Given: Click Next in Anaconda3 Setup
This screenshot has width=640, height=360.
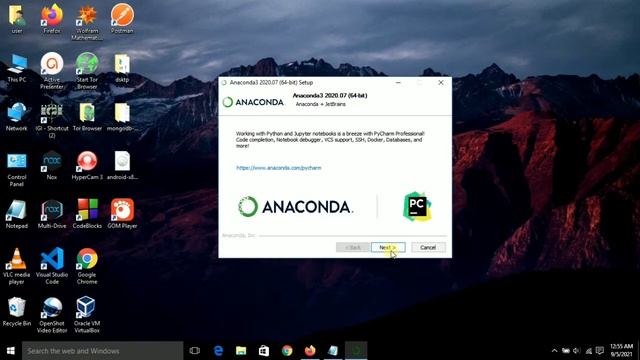Looking at the screenshot, I should [x=388, y=247].
